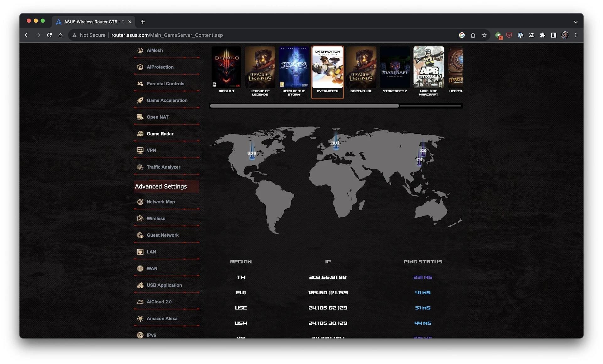Open the AiMesh menu item
603x364 pixels.
155,51
